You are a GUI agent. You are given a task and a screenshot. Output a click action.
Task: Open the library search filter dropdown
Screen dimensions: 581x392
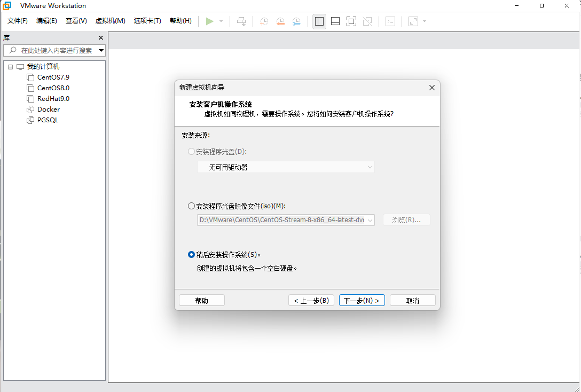(x=101, y=50)
